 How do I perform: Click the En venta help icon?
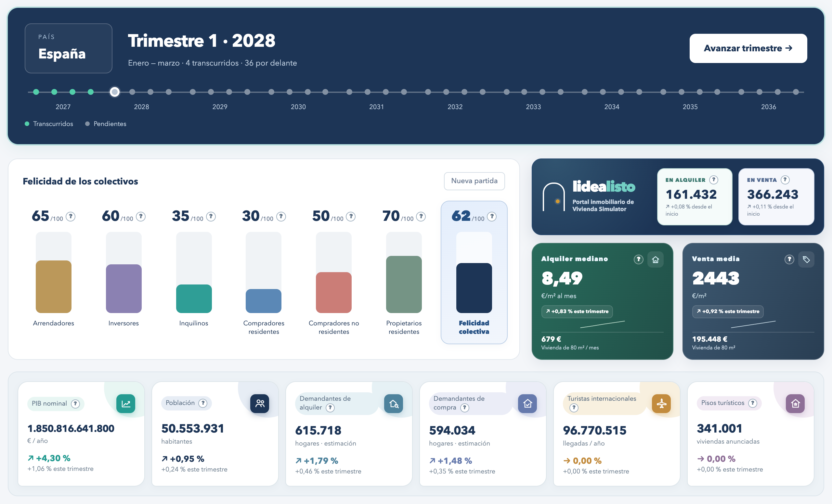pos(785,180)
